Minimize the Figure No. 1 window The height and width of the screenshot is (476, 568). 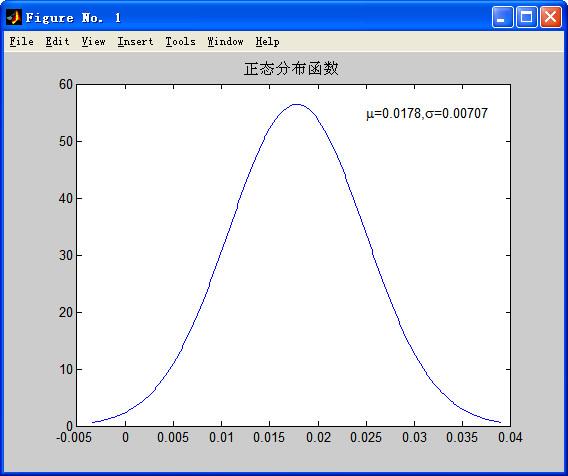[x=502, y=17]
